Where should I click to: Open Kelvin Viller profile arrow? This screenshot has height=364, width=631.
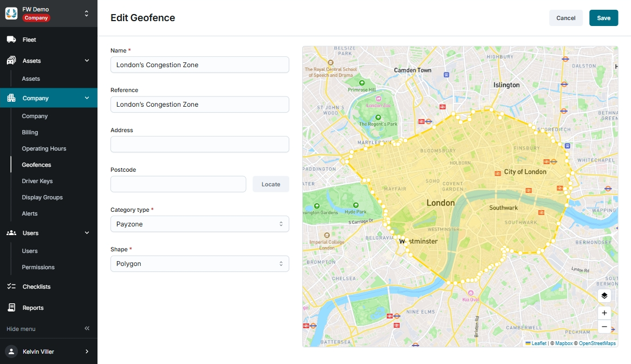tap(87, 352)
